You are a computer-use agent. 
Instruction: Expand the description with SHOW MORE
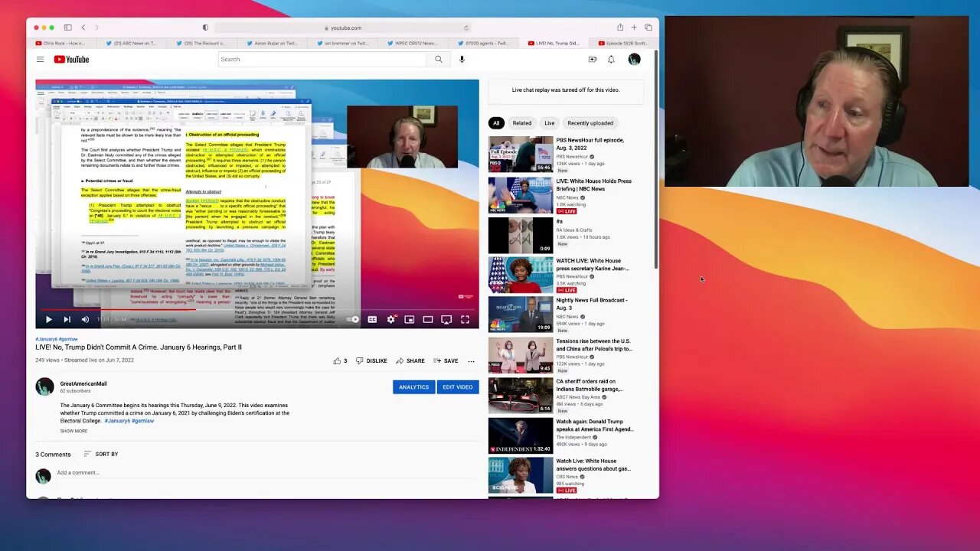pyautogui.click(x=74, y=431)
